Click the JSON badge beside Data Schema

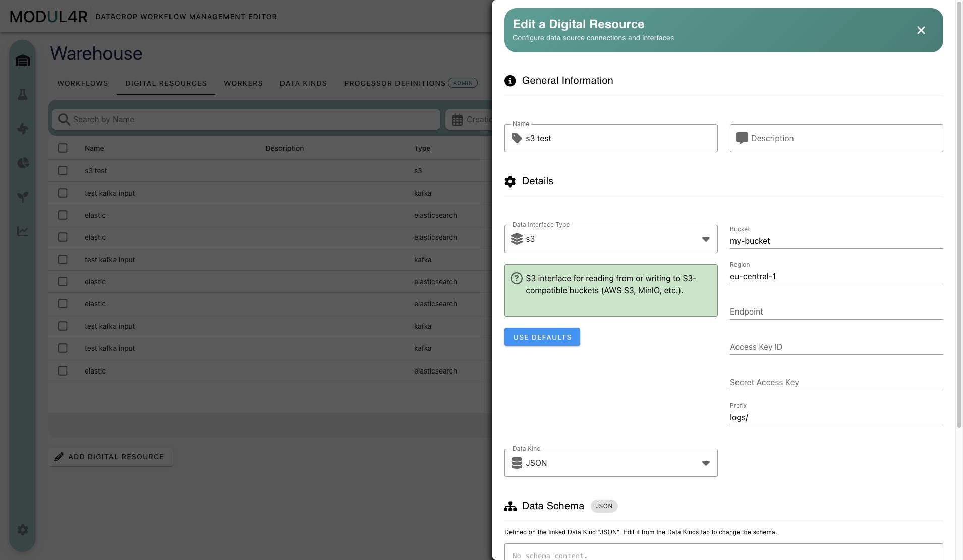604,506
